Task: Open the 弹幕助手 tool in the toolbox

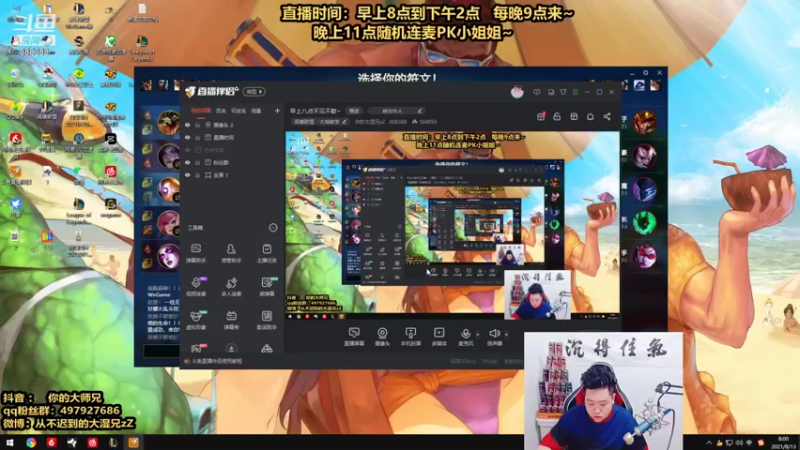Action: pyautogui.click(x=196, y=253)
